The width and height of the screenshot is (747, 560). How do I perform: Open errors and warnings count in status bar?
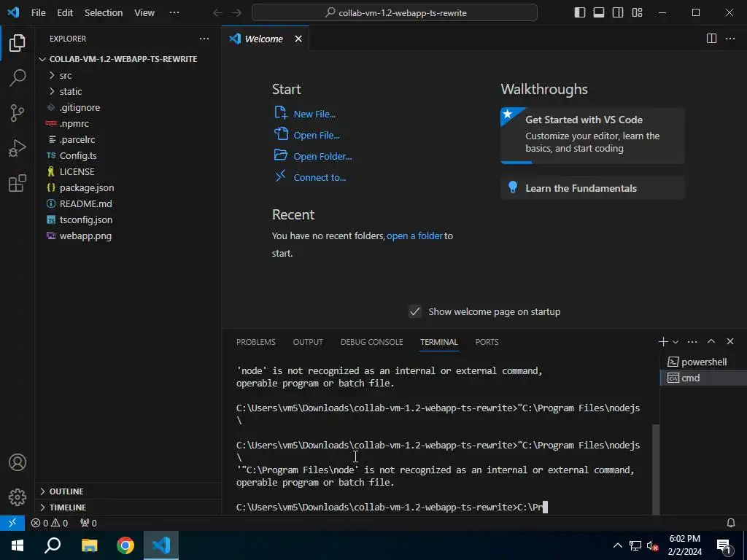pyautogui.click(x=50, y=523)
